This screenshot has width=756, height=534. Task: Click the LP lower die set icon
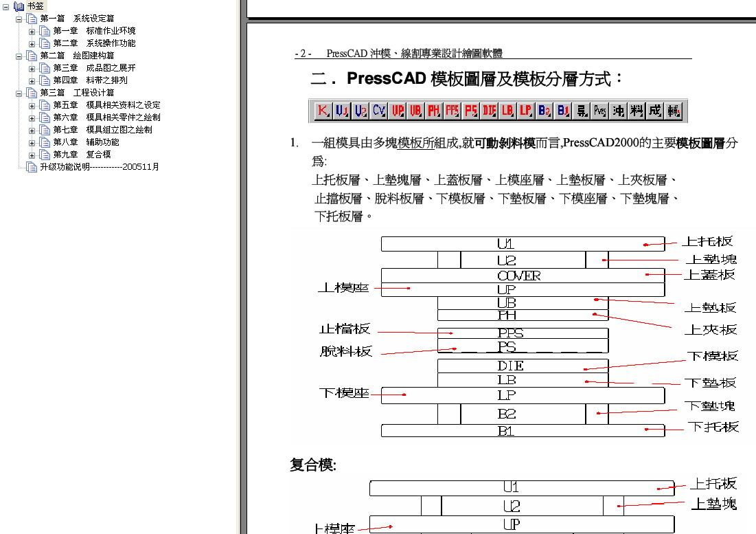point(525,111)
